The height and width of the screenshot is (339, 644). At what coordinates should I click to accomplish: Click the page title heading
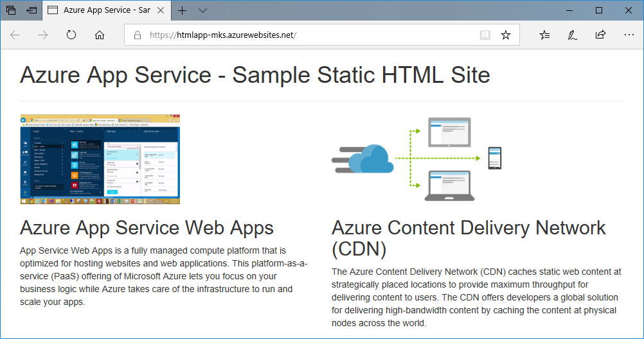click(255, 75)
